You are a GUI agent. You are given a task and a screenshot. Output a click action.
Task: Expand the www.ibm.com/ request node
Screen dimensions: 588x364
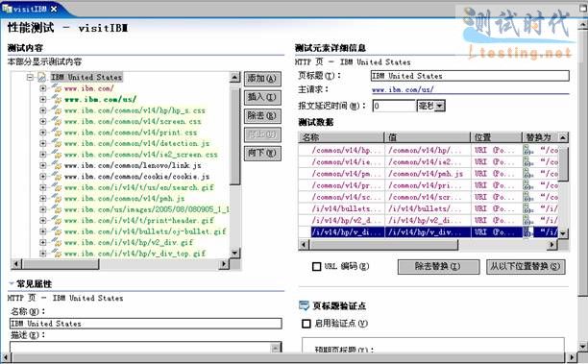point(42,88)
